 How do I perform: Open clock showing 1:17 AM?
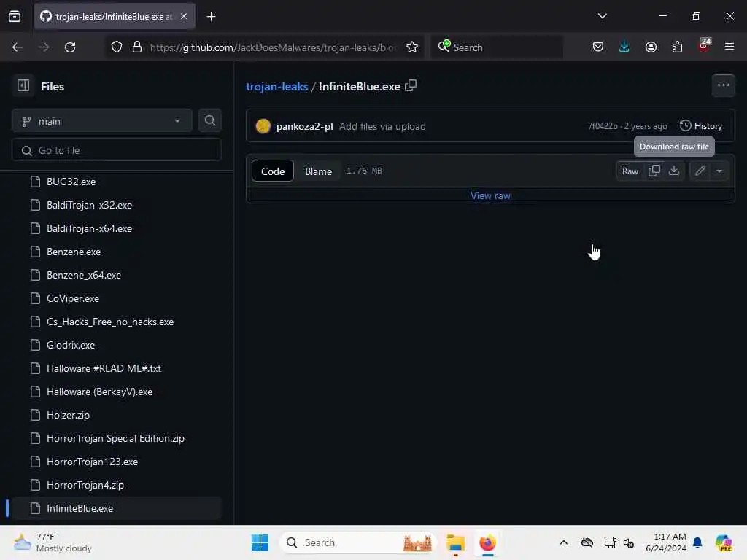665,542
